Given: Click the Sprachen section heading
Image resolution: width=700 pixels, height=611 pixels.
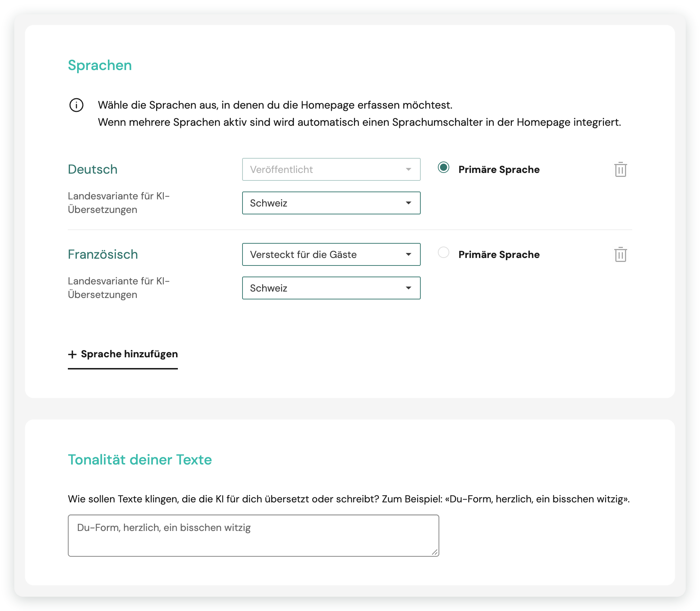Looking at the screenshot, I should point(100,66).
